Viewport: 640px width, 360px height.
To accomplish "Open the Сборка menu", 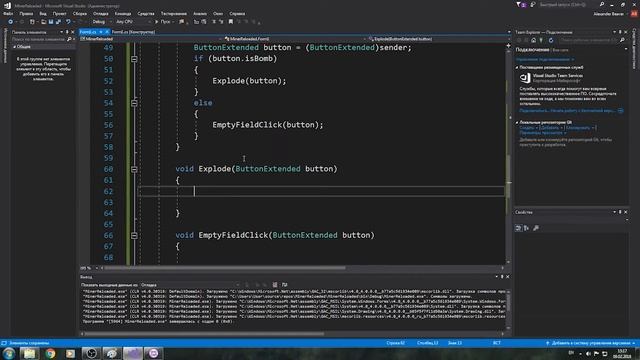I will point(80,13).
